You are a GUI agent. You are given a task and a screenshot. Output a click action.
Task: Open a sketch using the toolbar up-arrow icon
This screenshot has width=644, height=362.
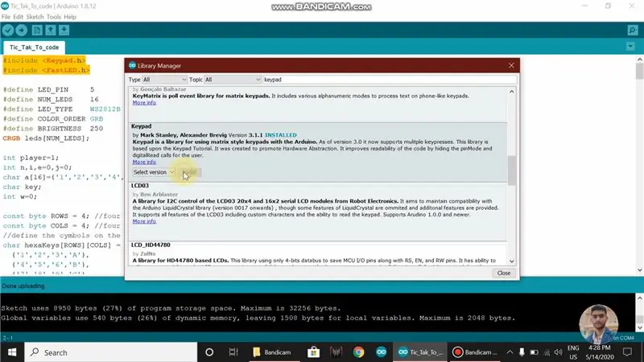click(x=51, y=30)
